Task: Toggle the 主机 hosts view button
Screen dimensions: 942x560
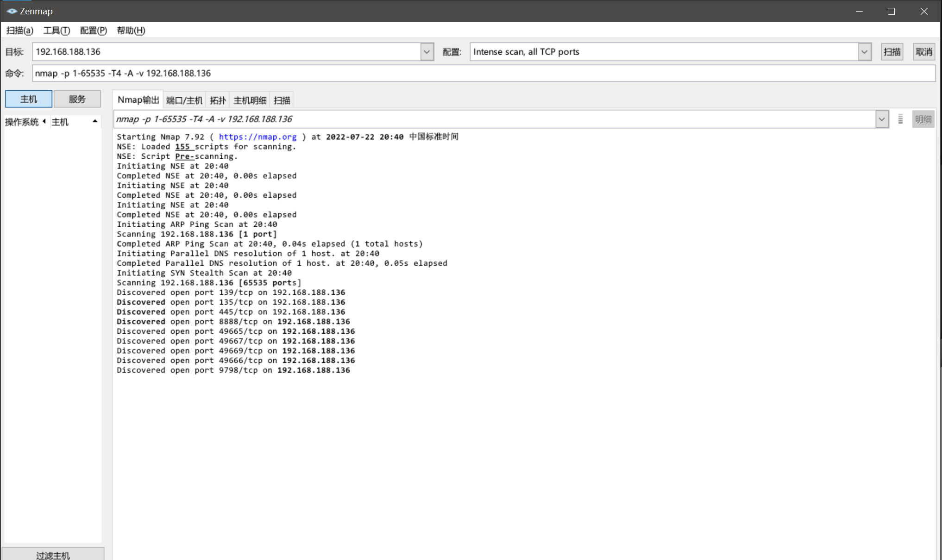Action: pos(29,99)
